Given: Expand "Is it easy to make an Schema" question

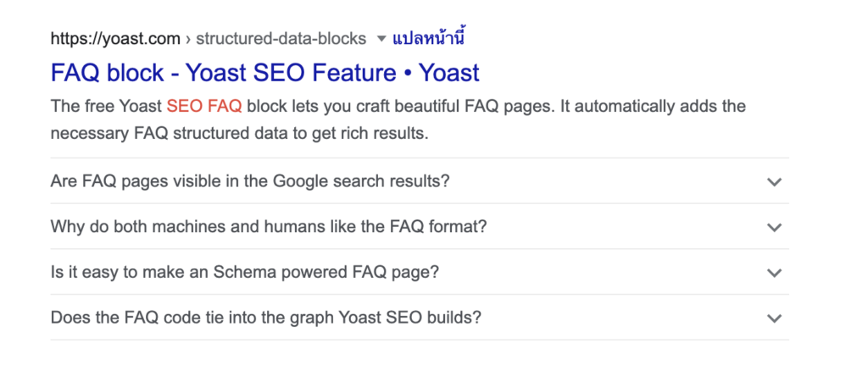Looking at the screenshot, I should pos(244,273).
